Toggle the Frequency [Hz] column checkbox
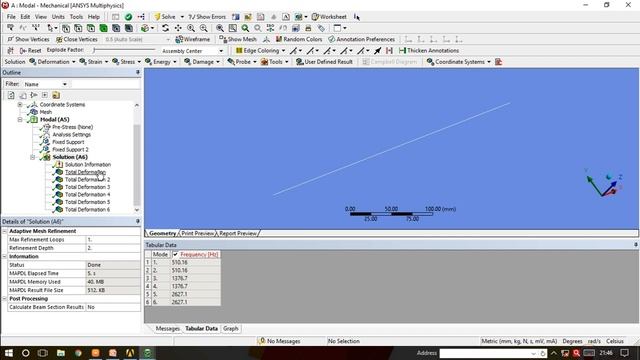Viewport: 640px width, 360px height. click(x=176, y=254)
